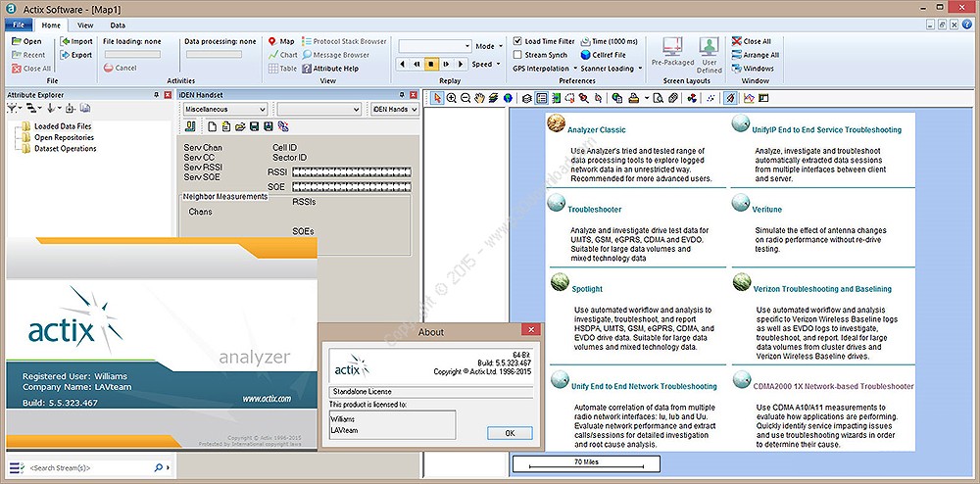The image size is (980, 484).
Task: Open the printer icon in map toolbar
Action: (633, 98)
